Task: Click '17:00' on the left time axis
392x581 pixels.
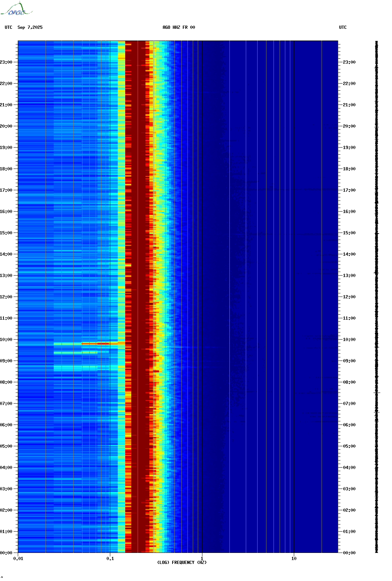Action: (6, 190)
